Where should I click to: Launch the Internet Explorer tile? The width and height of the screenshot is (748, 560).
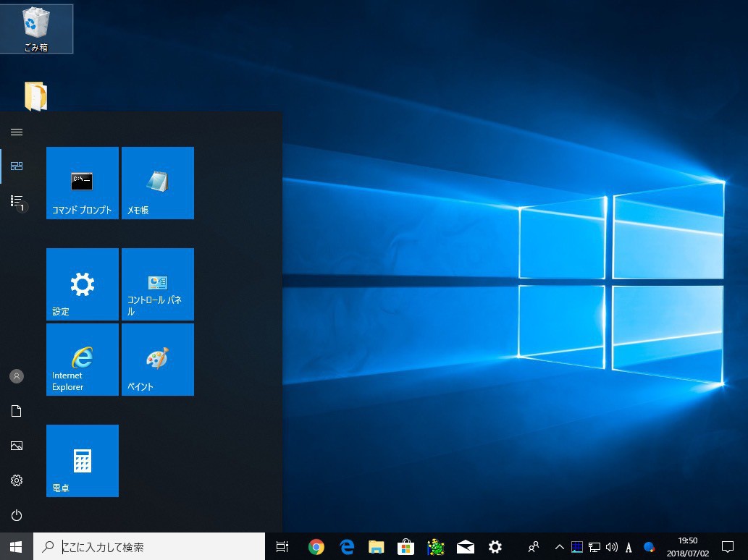[x=82, y=359]
